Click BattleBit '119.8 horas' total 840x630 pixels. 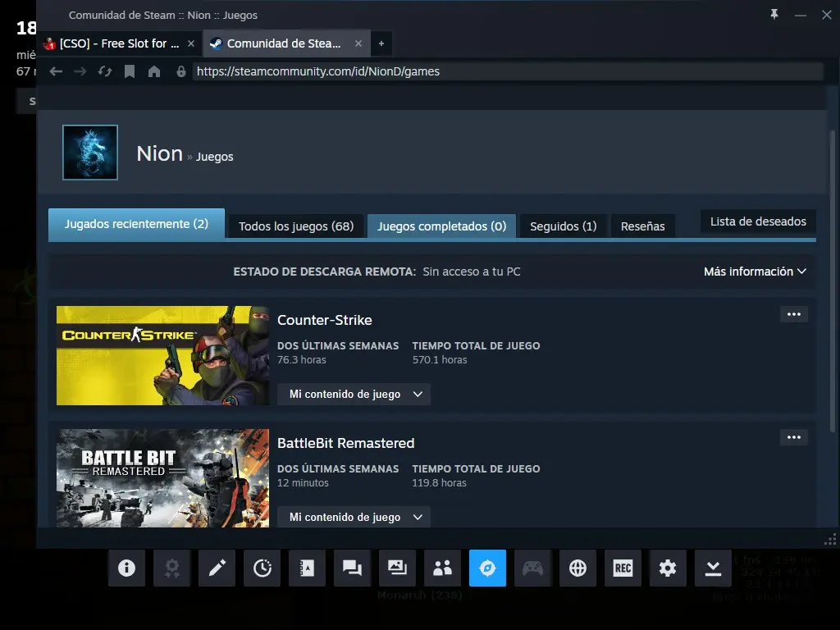[x=439, y=483]
